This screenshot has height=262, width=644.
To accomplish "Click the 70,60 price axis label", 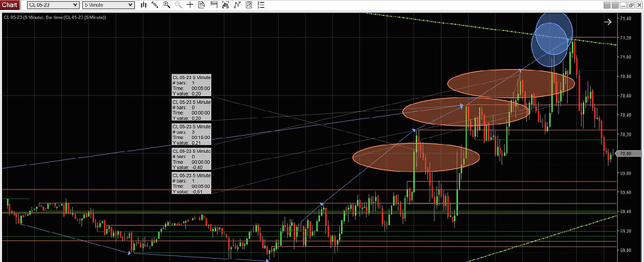I will tap(626, 96).
